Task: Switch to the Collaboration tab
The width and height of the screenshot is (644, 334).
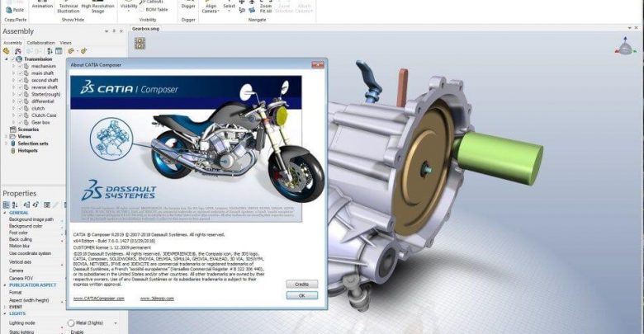Action: pyautogui.click(x=40, y=43)
